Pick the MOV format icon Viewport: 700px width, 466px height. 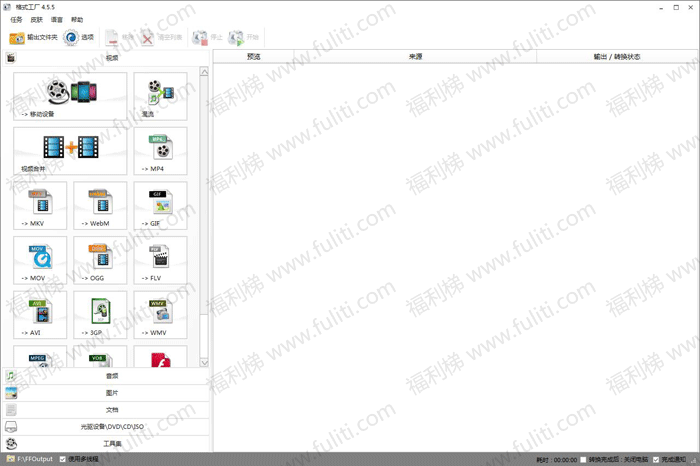point(40,260)
